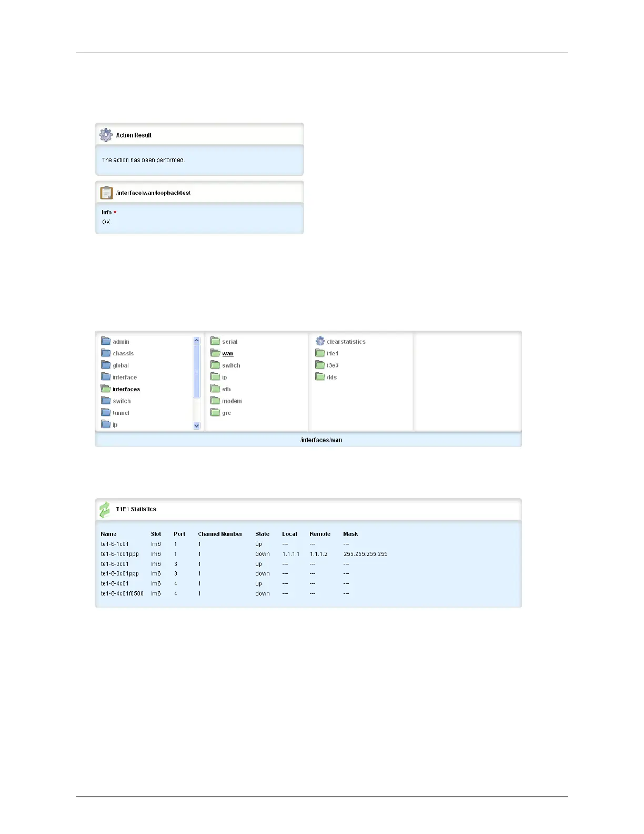The height and width of the screenshot is (834, 644).
Task: Open the modem submenu entry
Action: click(x=232, y=401)
